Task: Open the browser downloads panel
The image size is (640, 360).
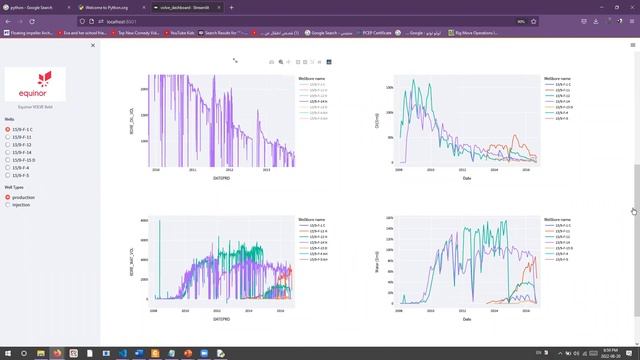Action: click(x=596, y=21)
